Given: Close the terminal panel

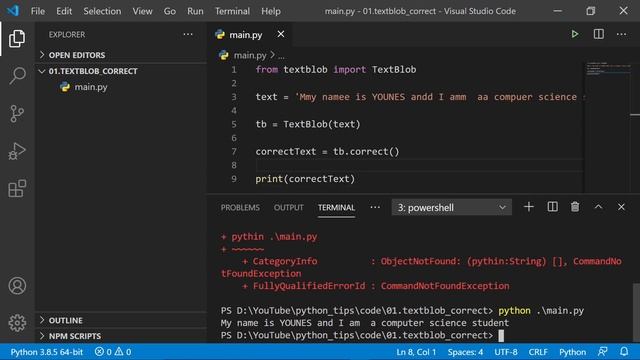Looking at the screenshot, I should 621,207.
